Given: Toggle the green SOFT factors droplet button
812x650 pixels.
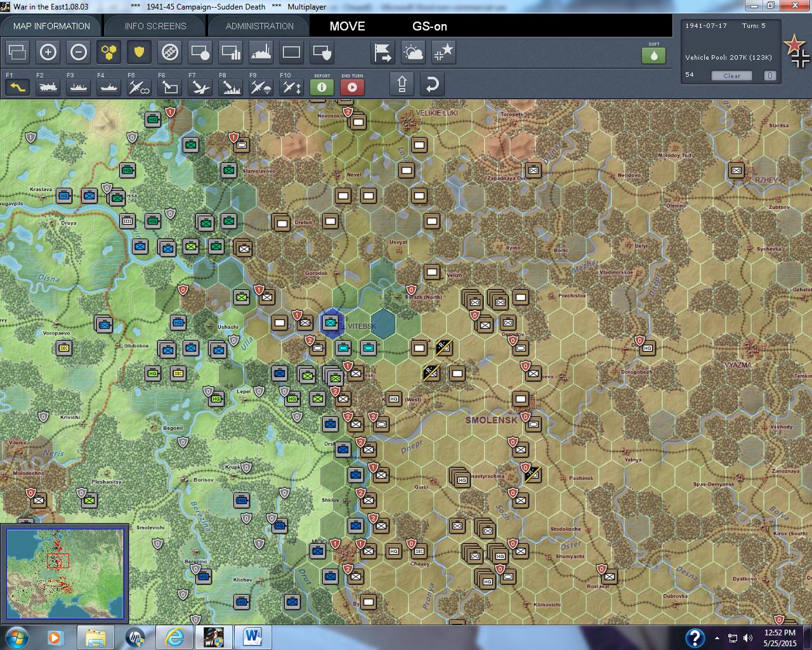Looking at the screenshot, I should (653, 55).
